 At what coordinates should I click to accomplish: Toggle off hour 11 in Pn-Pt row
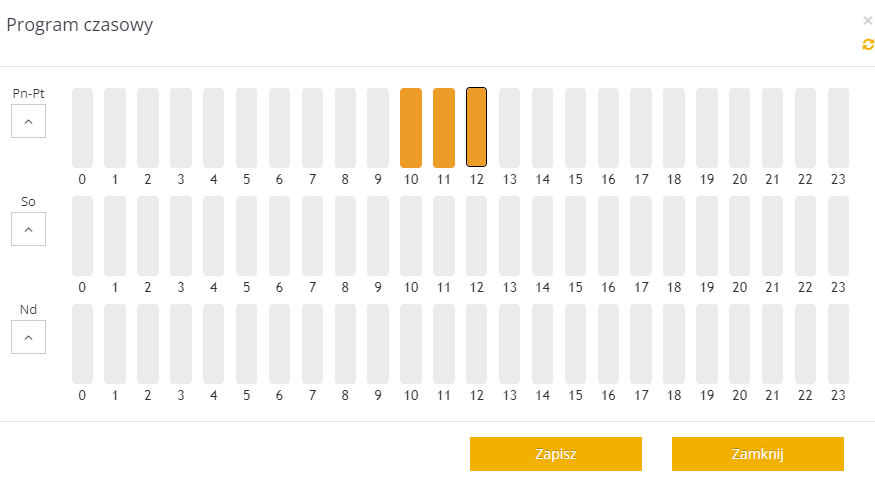point(444,128)
